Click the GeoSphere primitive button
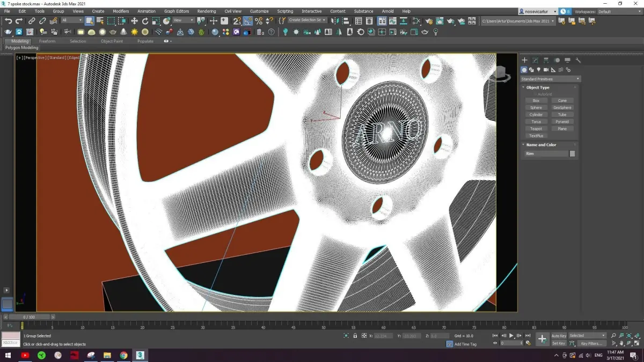The image size is (644, 362). coord(562,107)
